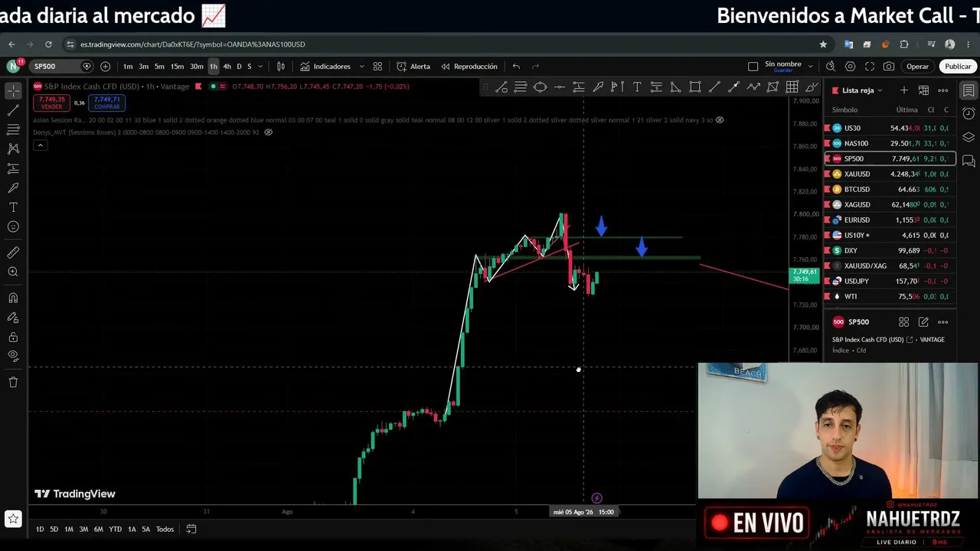The width and height of the screenshot is (980, 551).
Task: Pick the rectangle shape in floating toolbar
Action: coord(695,87)
